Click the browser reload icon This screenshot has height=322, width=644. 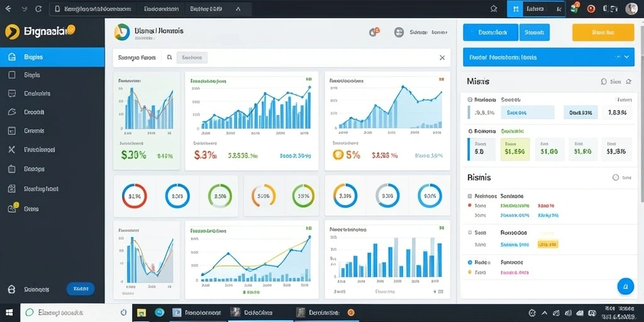[38, 9]
